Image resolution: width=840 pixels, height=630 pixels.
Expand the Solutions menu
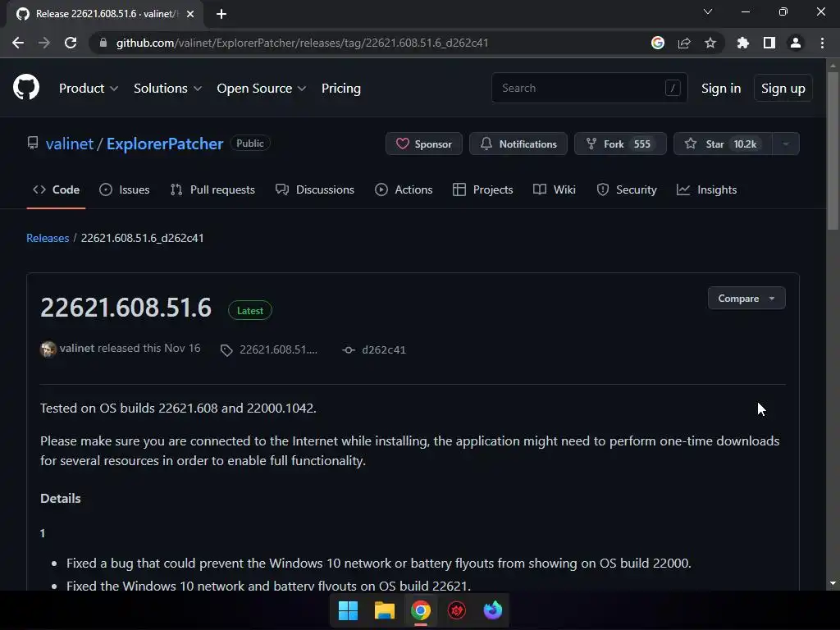pos(167,88)
